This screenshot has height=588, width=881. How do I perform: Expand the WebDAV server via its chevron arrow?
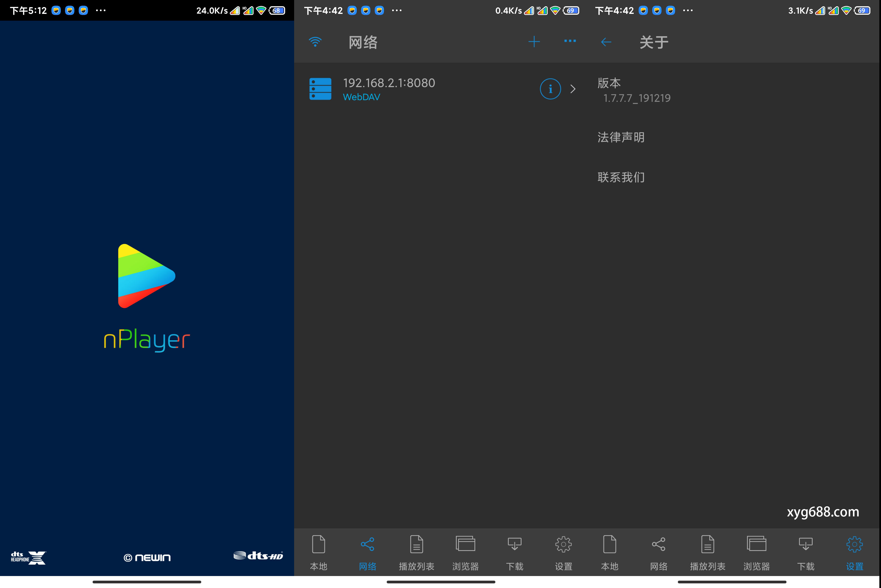(x=573, y=89)
